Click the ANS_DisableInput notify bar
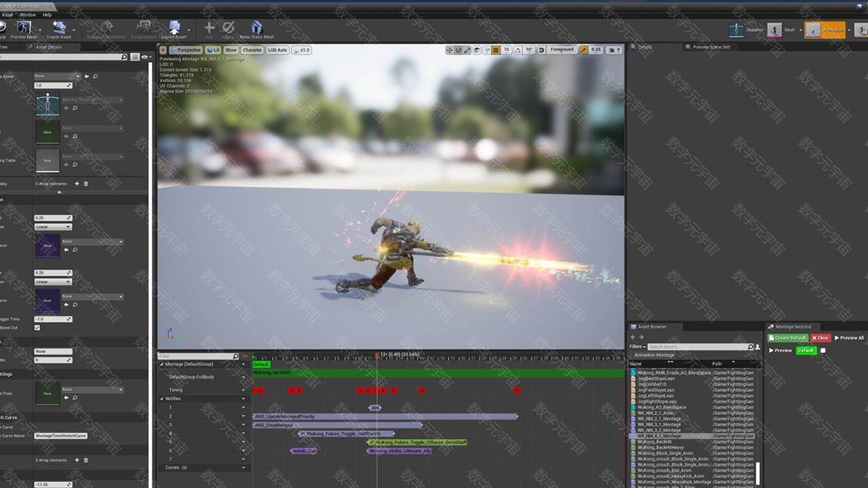The width and height of the screenshot is (868, 488). pyautogui.click(x=338, y=425)
